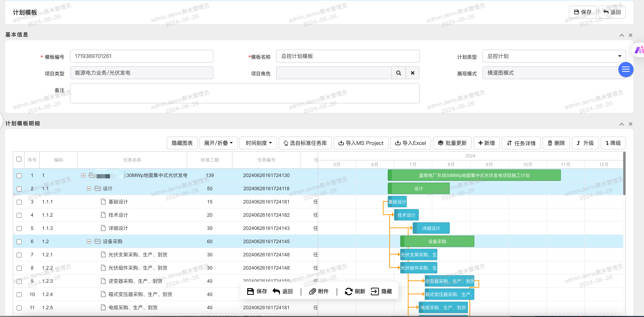Click the 附件 paperclip icon in floating bar
Screen dimensions: 644x317
tap(312, 291)
